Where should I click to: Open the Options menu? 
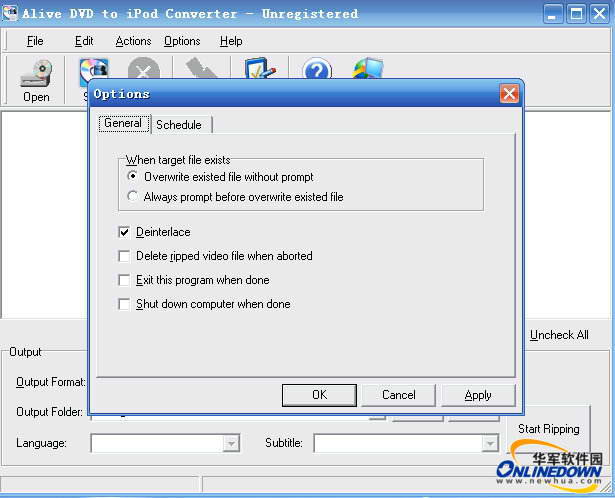pyautogui.click(x=182, y=41)
